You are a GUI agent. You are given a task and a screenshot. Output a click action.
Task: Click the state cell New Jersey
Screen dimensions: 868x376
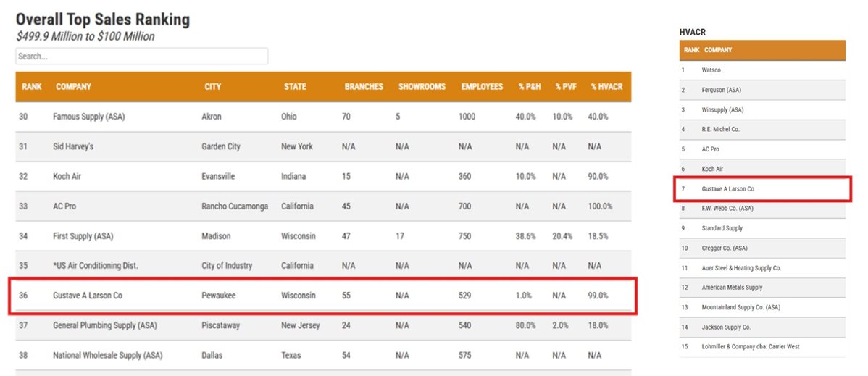(301, 325)
